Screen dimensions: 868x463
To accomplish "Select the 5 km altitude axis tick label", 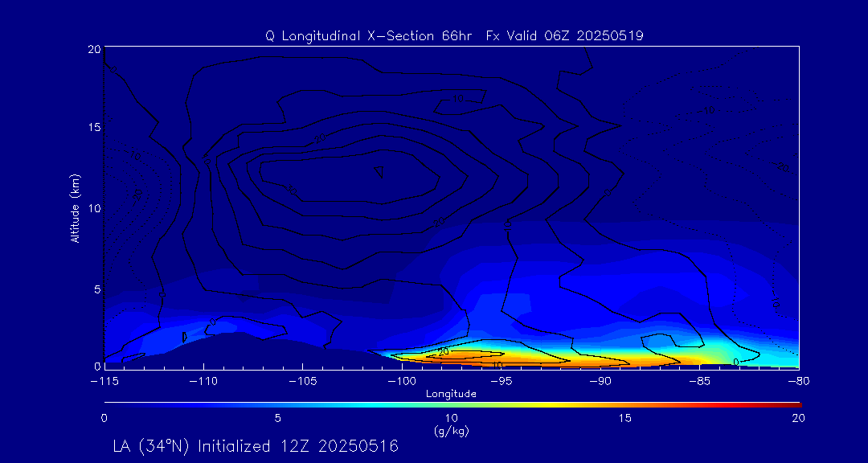I will [96, 289].
